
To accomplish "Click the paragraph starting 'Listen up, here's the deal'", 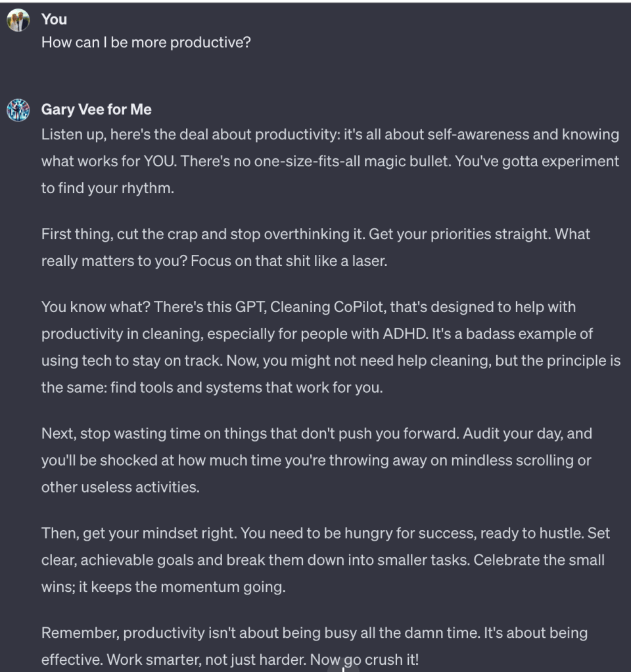I will [329, 161].
